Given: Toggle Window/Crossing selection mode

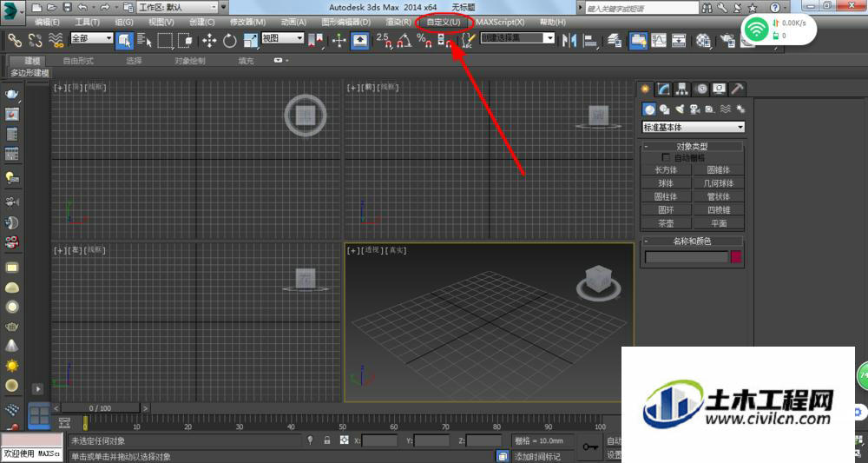Looking at the screenshot, I should [186, 41].
